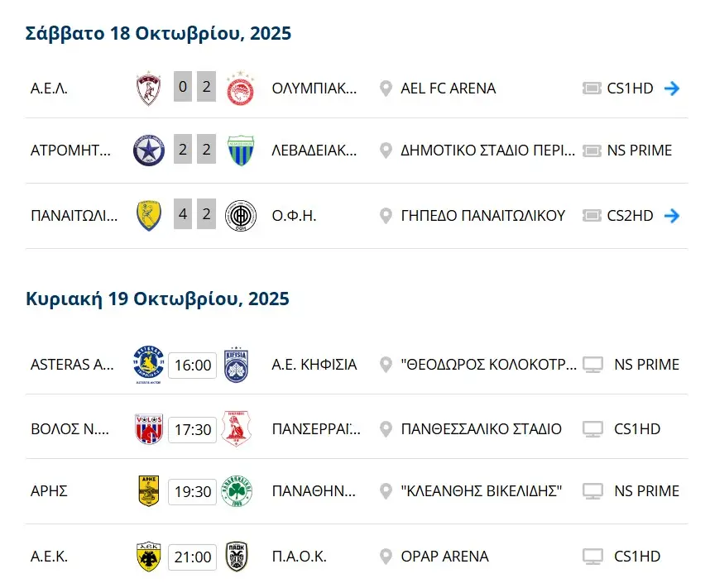Click the OPAP ARENA venue link
The height and width of the screenshot is (588, 710).
[444, 557]
